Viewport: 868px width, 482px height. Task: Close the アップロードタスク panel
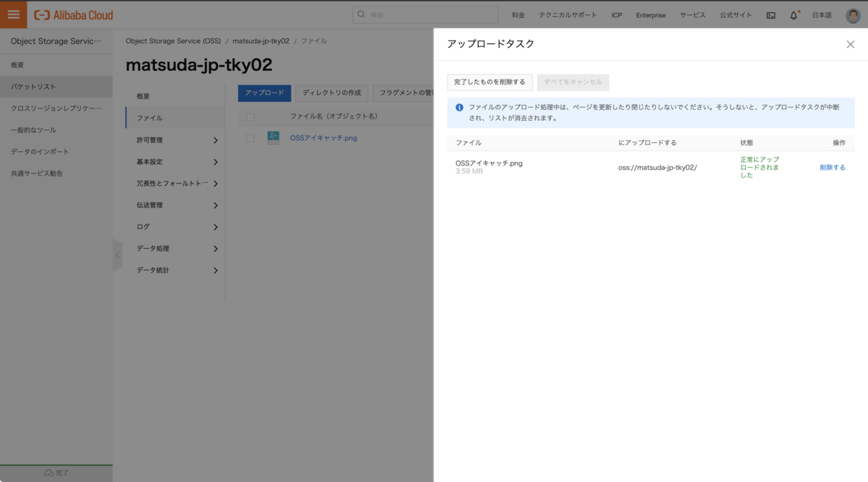coord(850,44)
